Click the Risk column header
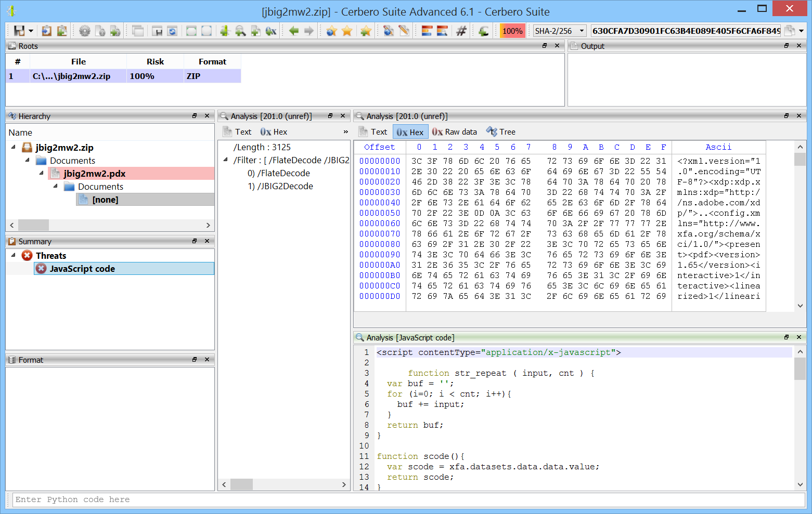Image resolution: width=812 pixels, height=514 pixels. [155, 61]
